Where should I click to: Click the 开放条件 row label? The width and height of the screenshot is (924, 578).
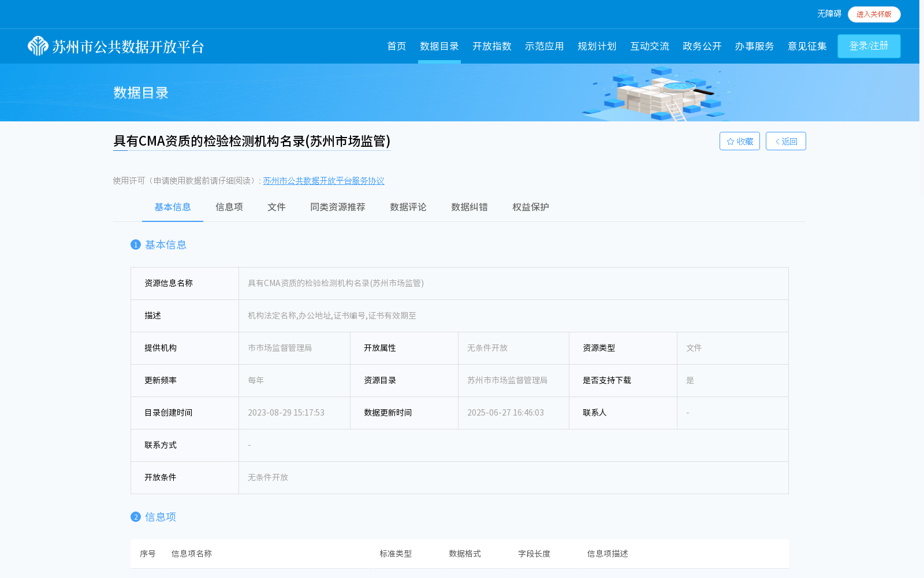point(161,477)
